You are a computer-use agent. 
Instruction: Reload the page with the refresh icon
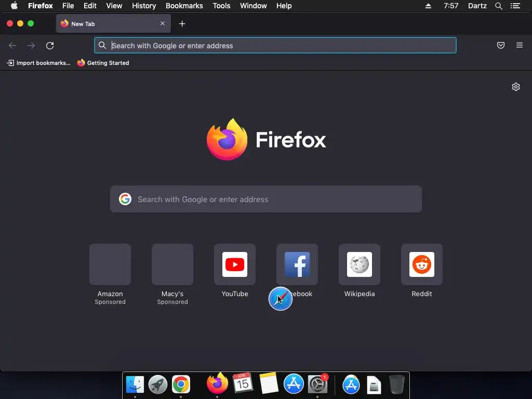click(50, 46)
